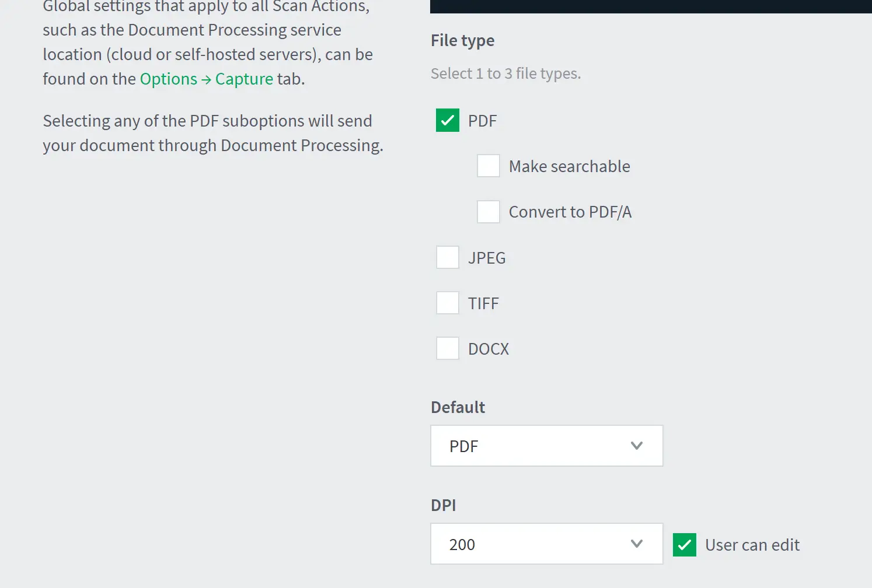Open the Default file type dropdown
Image resolution: width=872 pixels, height=588 pixels.
[546, 446]
